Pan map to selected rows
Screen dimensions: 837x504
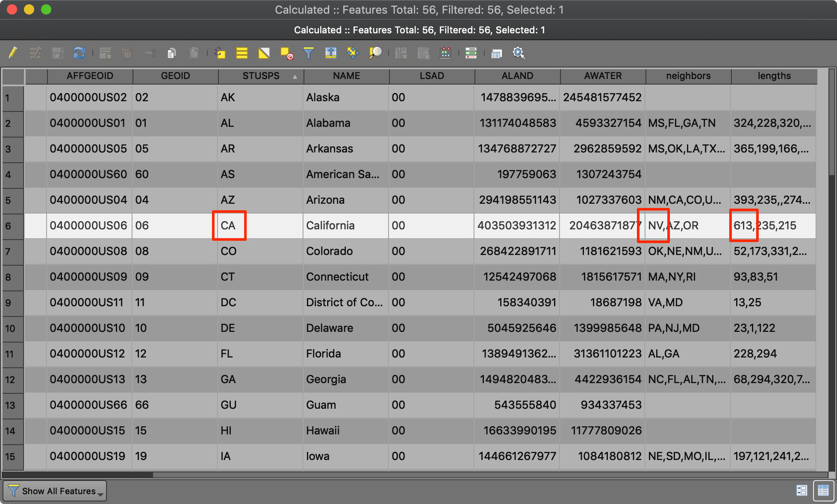tap(353, 53)
